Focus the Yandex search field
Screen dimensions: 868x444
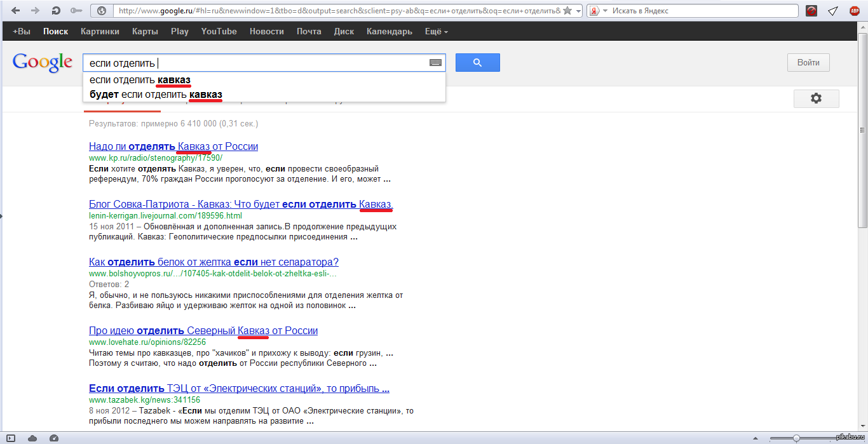point(702,11)
